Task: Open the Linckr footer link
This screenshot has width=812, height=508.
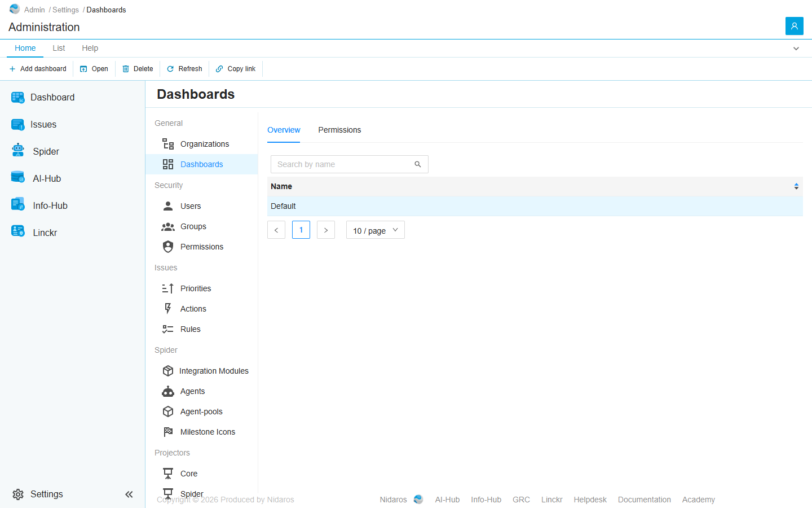Action: (x=552, y=500)
